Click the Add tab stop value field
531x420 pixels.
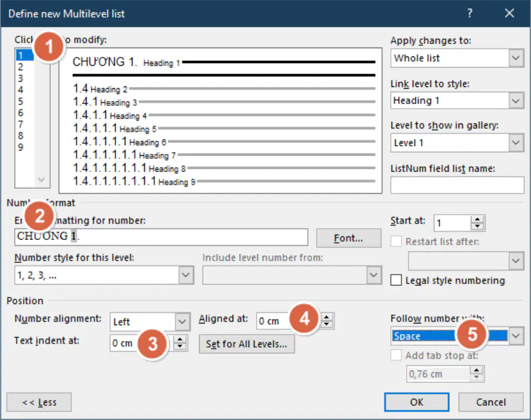point(438,374)
